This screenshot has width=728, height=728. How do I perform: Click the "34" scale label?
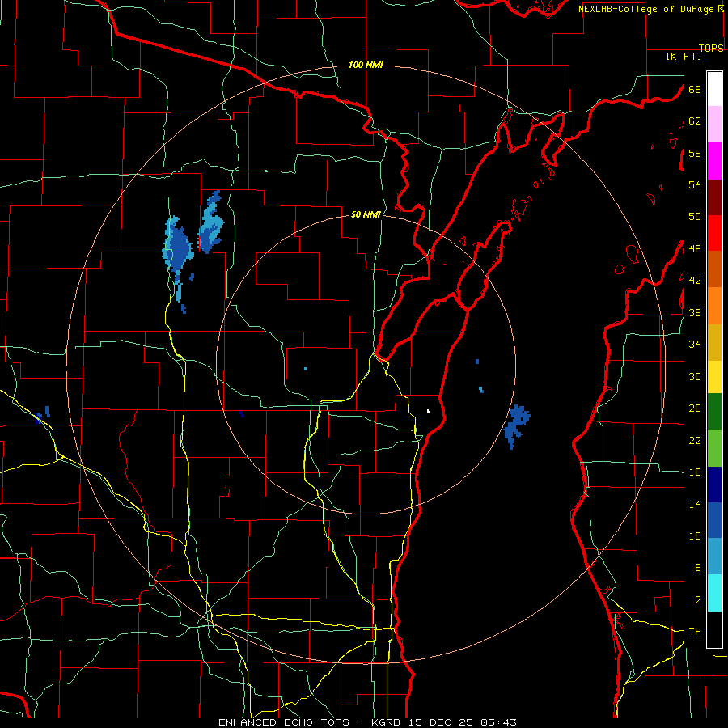(x=695, y=345)
